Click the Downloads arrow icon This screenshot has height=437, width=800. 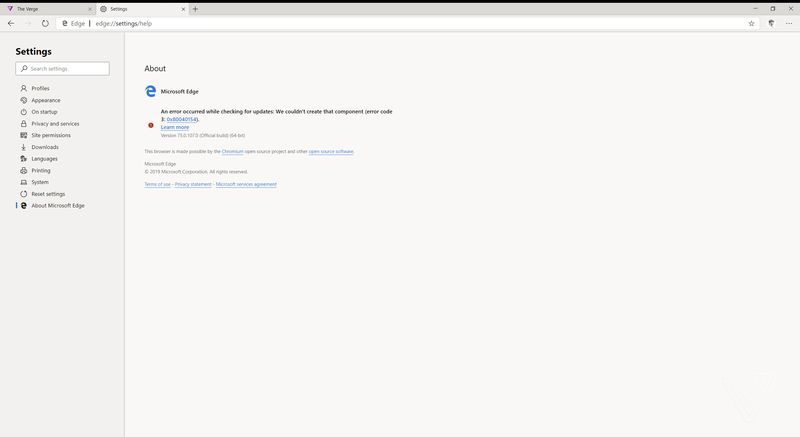pyautogui.click(x=23, y=147)
